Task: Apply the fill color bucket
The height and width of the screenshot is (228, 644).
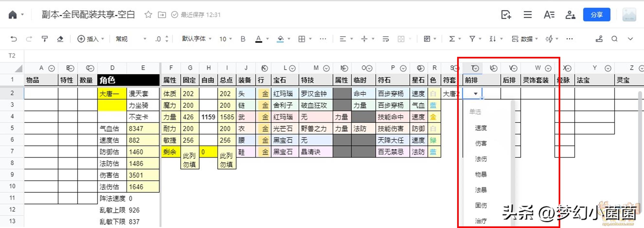Action: click(x=280, y=39)
